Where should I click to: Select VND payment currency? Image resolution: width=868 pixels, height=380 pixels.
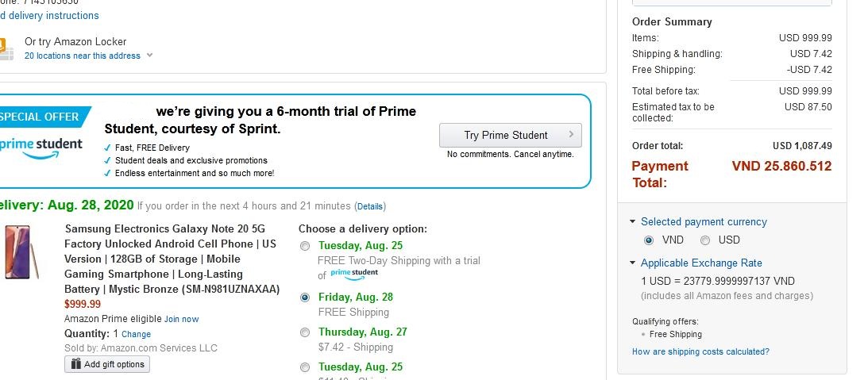(649, 240)
